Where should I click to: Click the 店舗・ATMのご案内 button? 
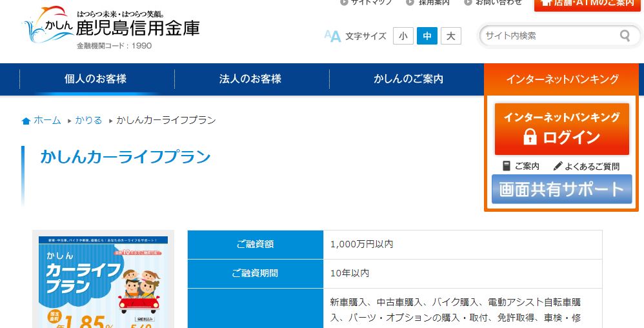(588, 4)
